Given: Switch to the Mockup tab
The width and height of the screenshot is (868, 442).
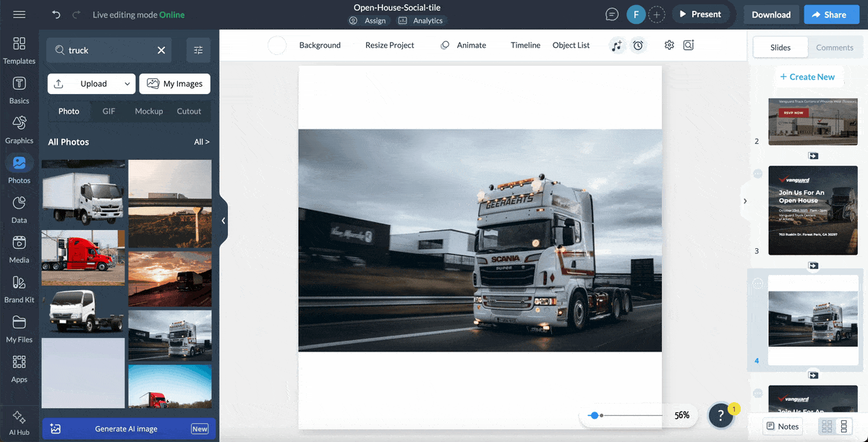Looking at the screenshot, I should [149, 111].
